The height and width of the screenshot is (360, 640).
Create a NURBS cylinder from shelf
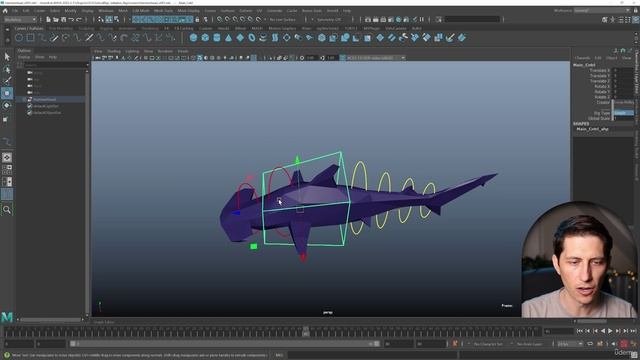coord(217,38)
